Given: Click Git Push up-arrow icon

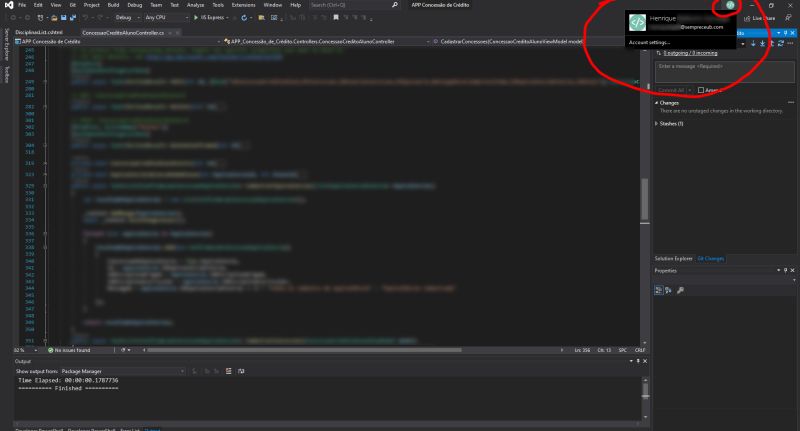Looking at the screenshot, I should (x=771, y=43).
